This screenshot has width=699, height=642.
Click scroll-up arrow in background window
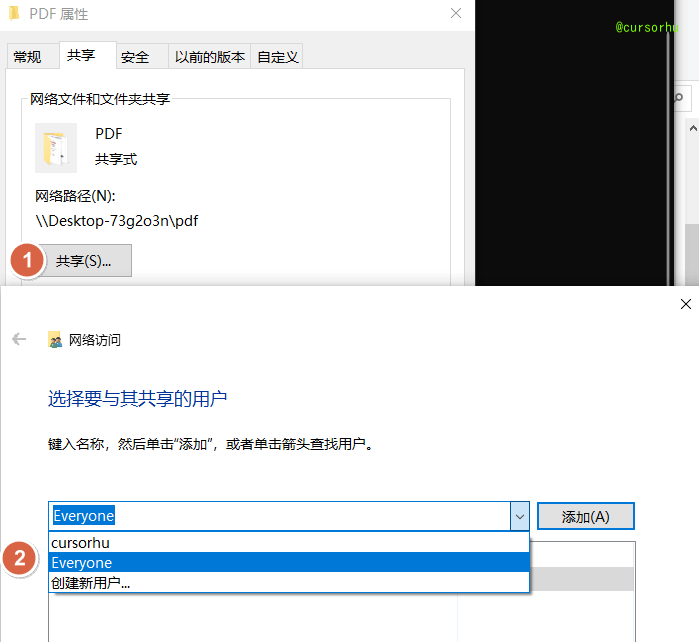tap(693, 128)
